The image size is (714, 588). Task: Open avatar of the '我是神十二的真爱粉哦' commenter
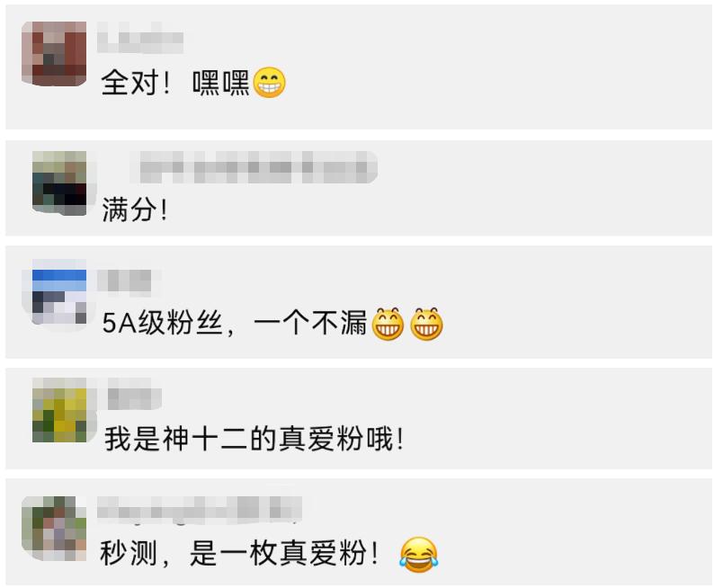click(59, 410)
